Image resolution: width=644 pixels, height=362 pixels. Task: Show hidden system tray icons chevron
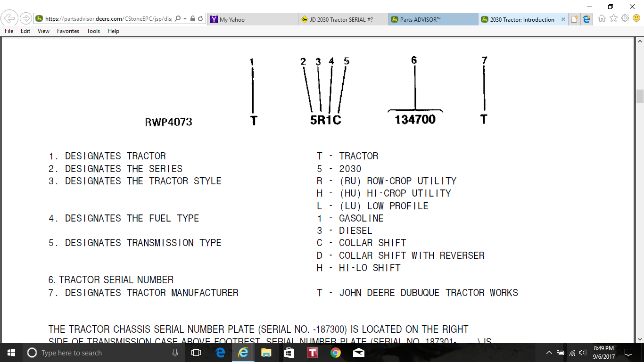(x=549, y=353)
